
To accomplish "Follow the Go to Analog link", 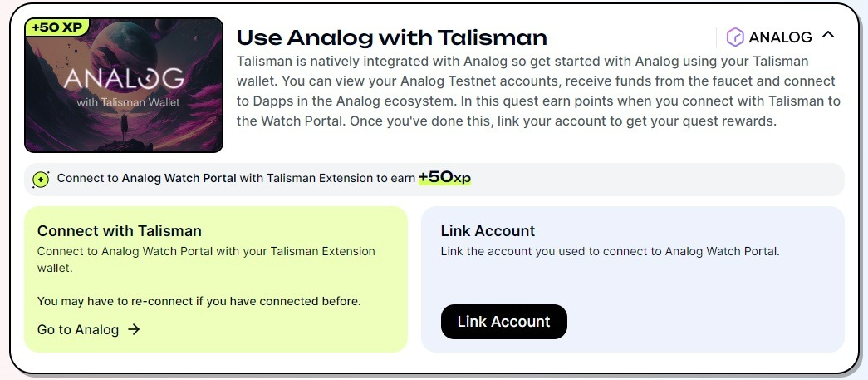I will [x=79, y=330].
